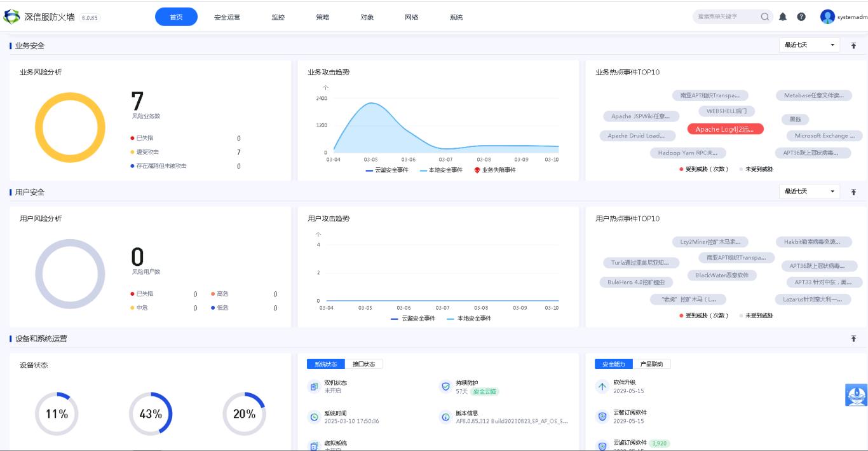This screenshot has height=451, width=868.
Task: Click the 云鉴订阅软件 shield icon
Action: click(602, 447)
